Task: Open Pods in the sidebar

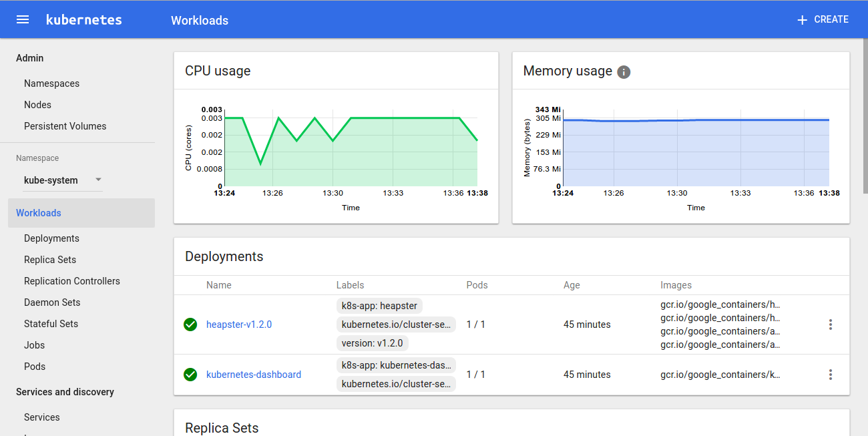Action: (x=35, y=367)
